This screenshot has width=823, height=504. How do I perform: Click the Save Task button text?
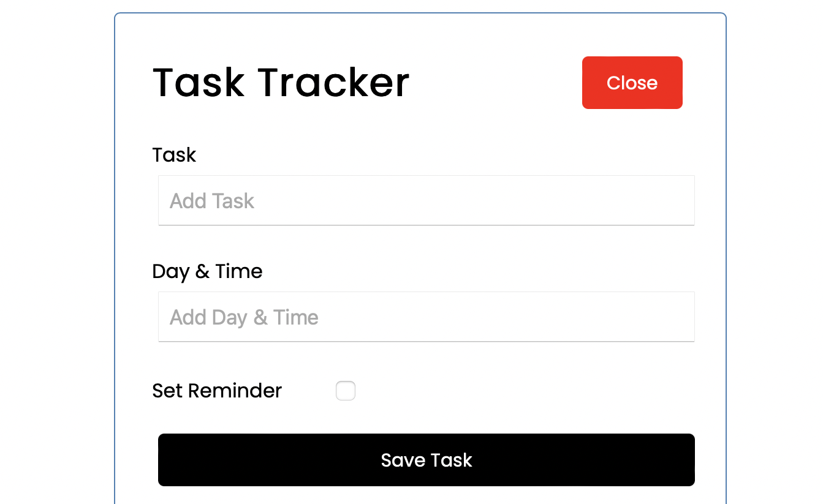pos(427,460)
